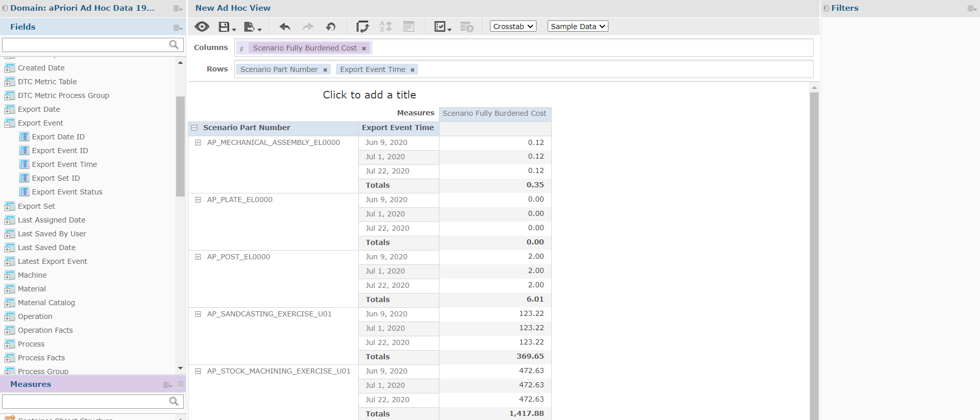980x420 pixels.
Task: Open the Save floppy disk menu
Action: click(227, 27)
